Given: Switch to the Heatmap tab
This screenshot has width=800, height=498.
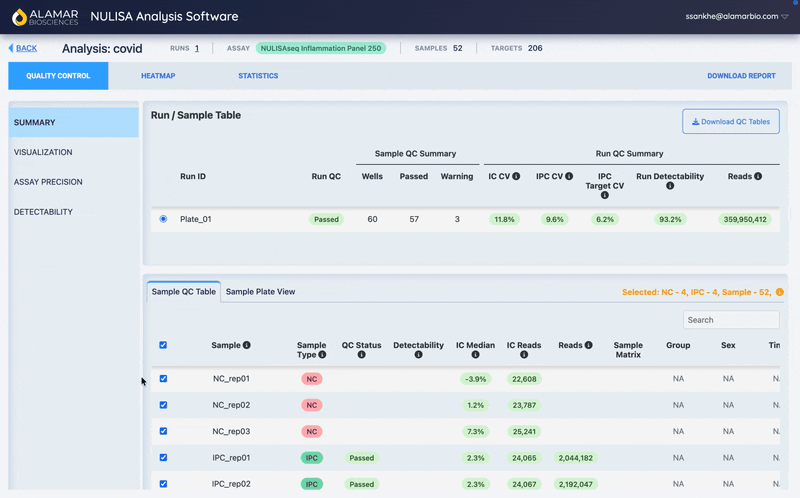Looking at the screenshot, I should click(x=158, y=76).
